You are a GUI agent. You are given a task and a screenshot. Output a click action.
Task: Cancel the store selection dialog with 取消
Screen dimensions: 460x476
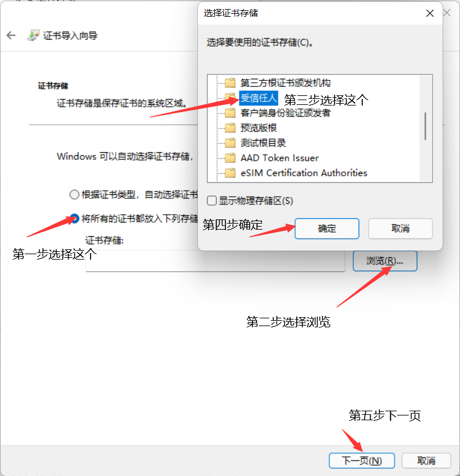pos(401,228)
